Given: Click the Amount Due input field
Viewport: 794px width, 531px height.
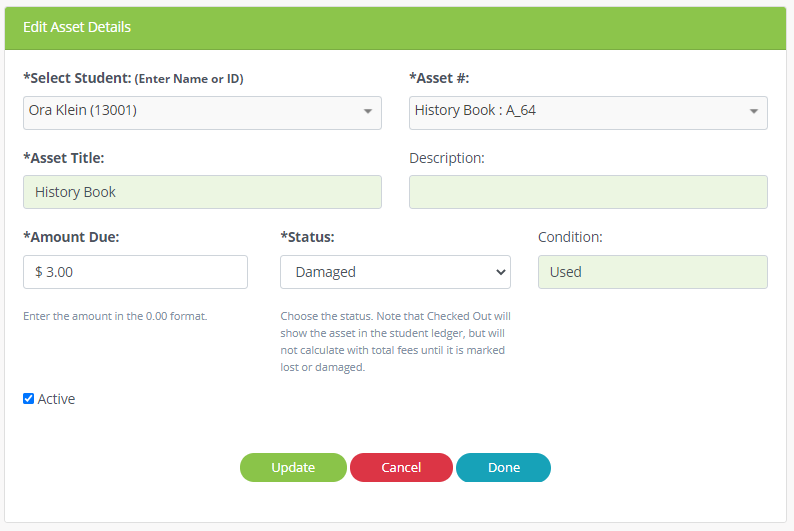Looking at the screenshot, I should coord(135,272).
